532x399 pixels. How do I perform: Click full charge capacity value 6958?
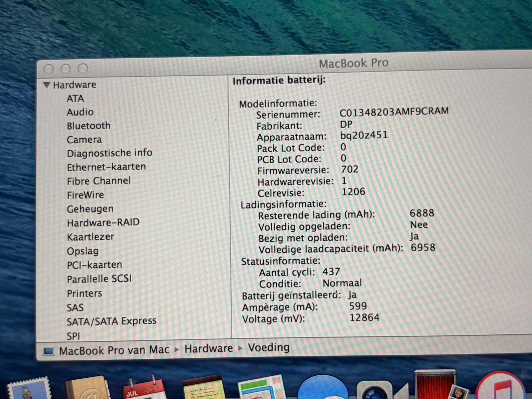click(x=423, y=248)
